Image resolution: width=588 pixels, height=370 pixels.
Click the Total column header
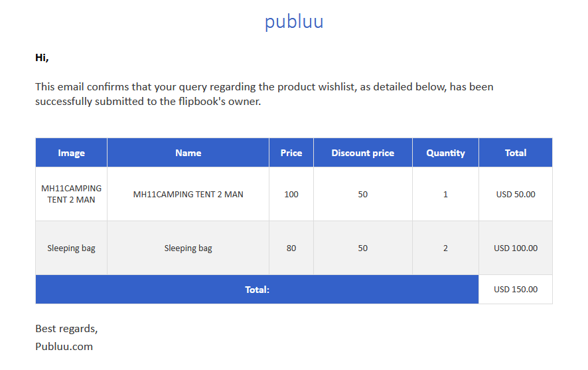pyautogui.click(x=516, y=153)
